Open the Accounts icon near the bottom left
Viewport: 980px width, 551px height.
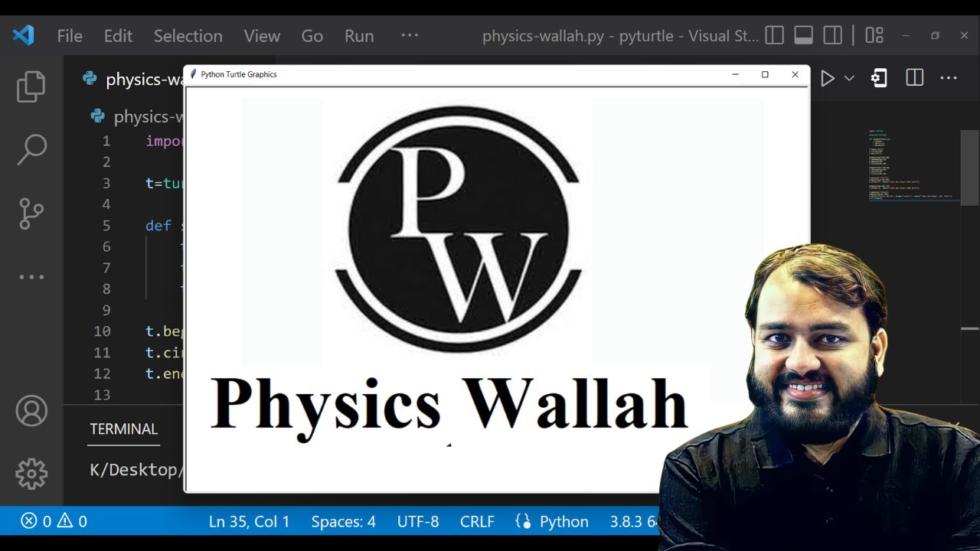31,410
